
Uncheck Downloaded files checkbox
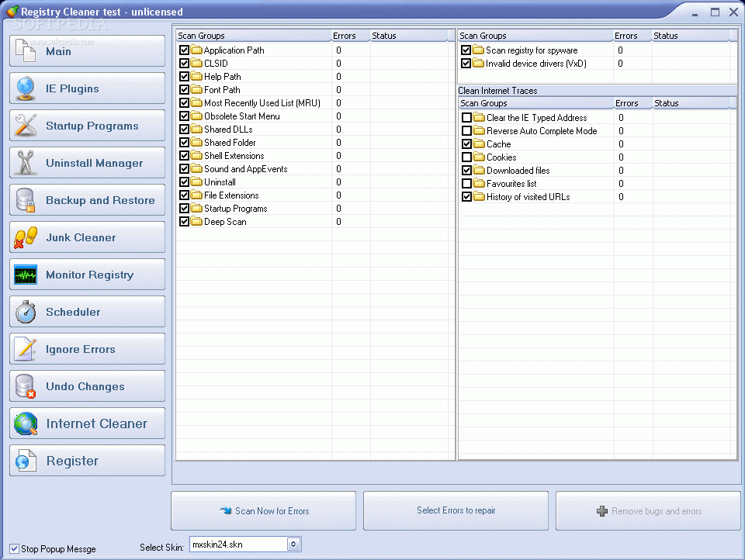467,170
